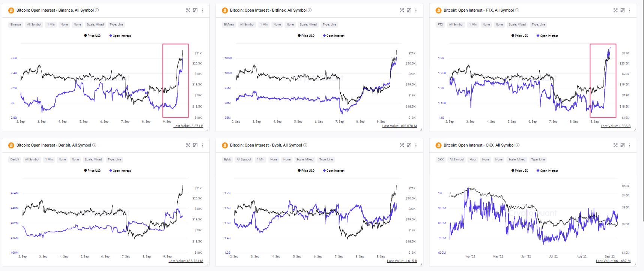This screenshot has height=271, width=644.
Task: Open the Type: Line selector on the Deribit chart
Action: [x=114, y=159]
